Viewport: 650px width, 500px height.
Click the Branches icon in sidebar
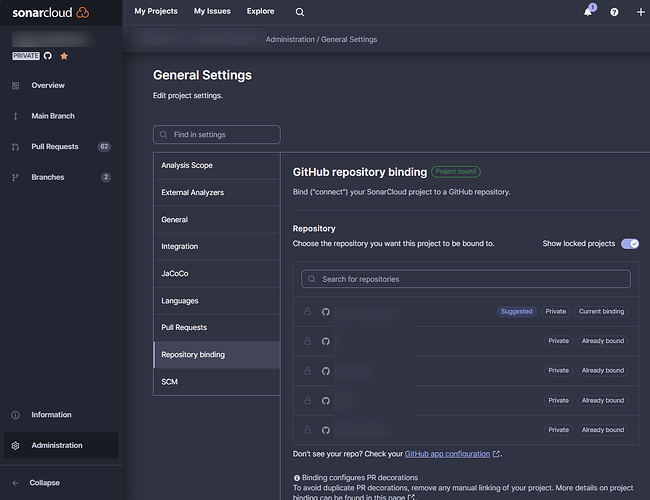coord(15,177)
